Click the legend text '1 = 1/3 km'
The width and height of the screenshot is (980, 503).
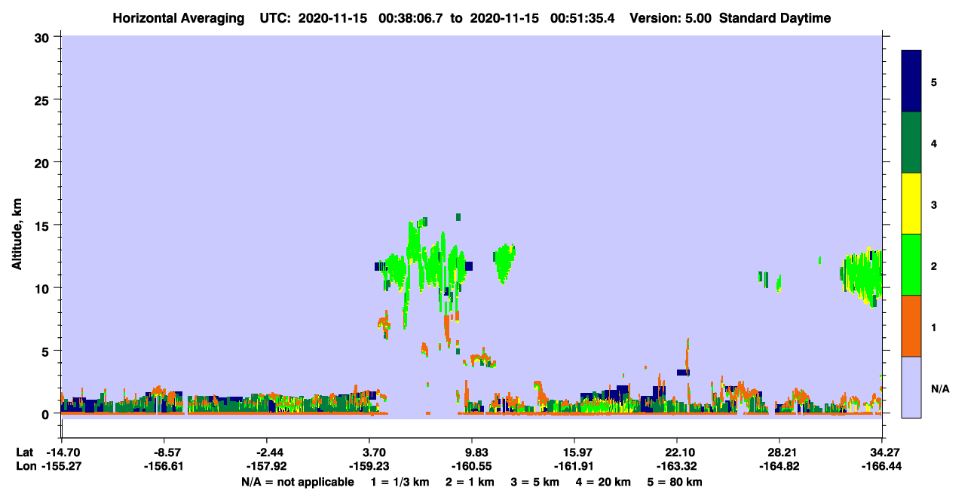(399, 482)
